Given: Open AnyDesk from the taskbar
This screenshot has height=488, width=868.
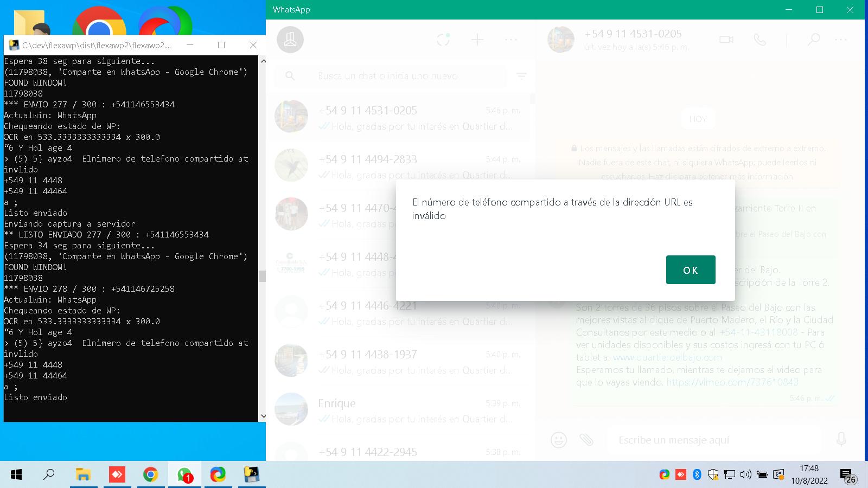Looking at the screenshot, I should [117, 475].
